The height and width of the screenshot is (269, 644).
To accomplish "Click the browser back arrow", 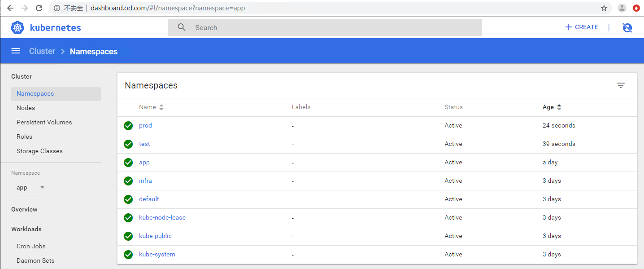I will click(x=10, y=8).
